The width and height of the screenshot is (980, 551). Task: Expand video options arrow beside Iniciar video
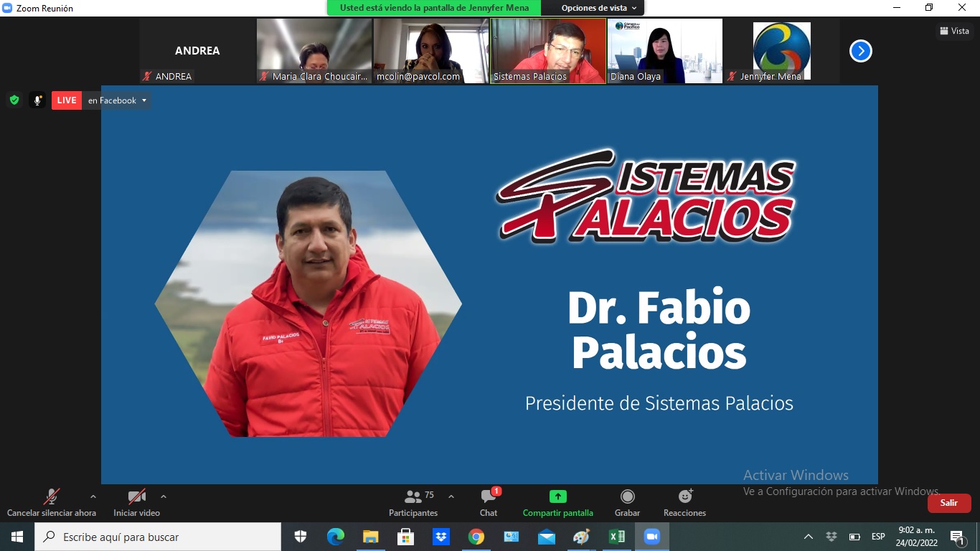(x=164, y=496)
